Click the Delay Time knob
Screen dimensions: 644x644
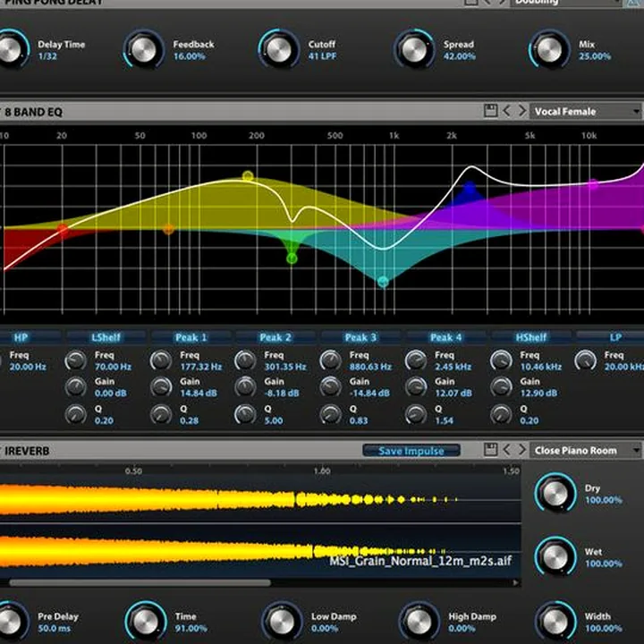coord(9,49)
